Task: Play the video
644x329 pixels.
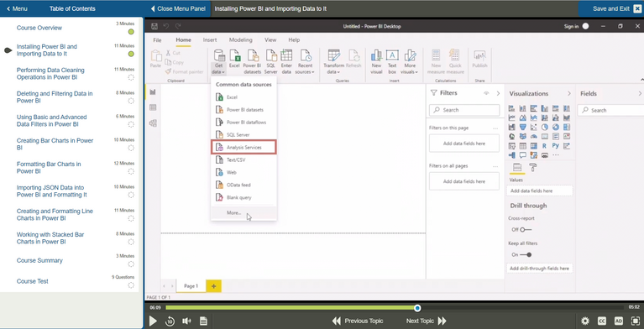Action: 153,321
